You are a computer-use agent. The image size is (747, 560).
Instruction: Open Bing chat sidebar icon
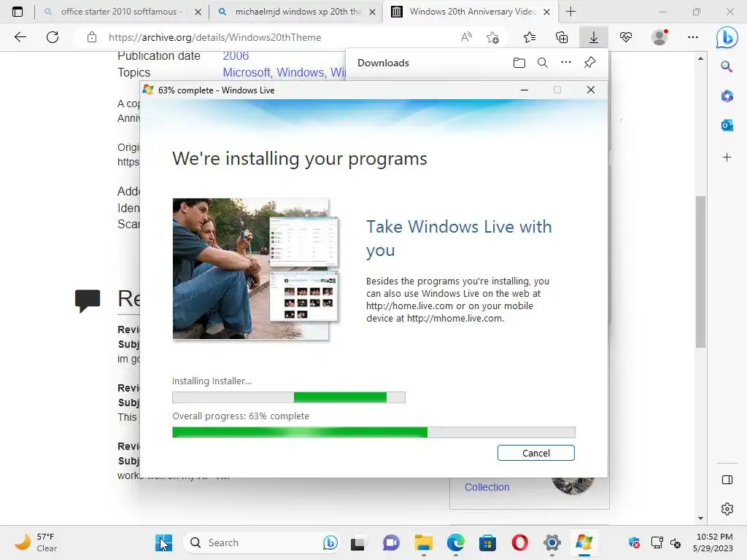(727, 38)
